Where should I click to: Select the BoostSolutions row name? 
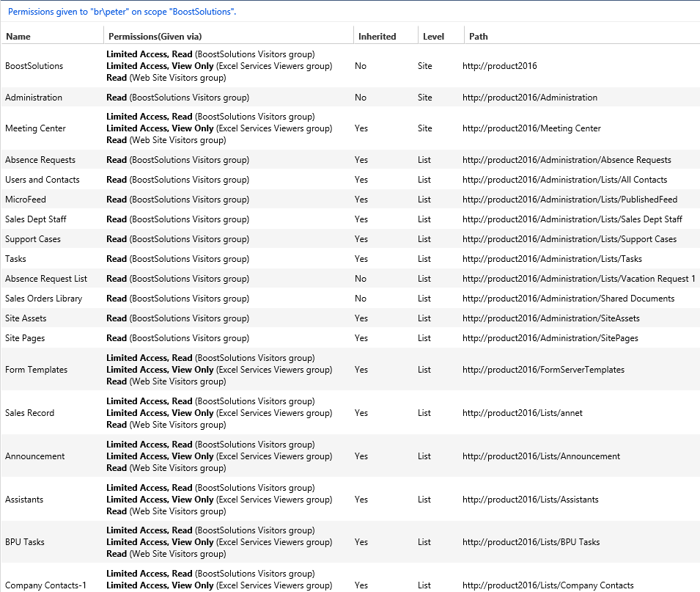click(x=34, y=66)
